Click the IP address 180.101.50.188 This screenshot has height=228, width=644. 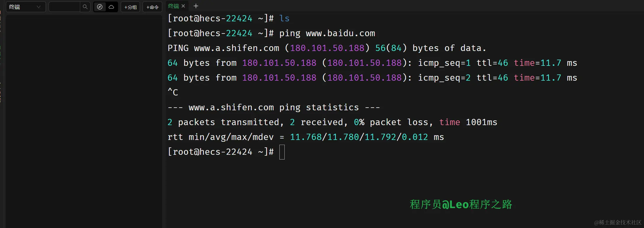[x=327, y=48]
